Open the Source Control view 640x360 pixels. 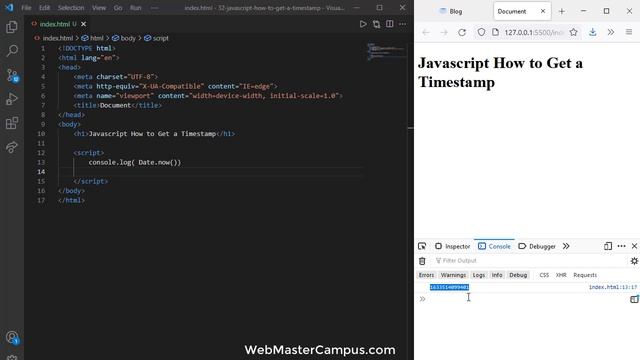[12, 75]
